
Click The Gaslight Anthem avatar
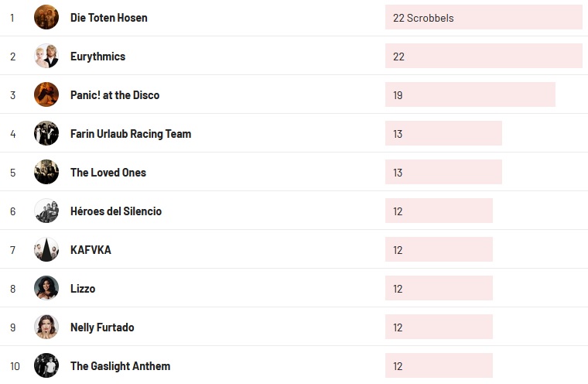(x=46, y=365)
